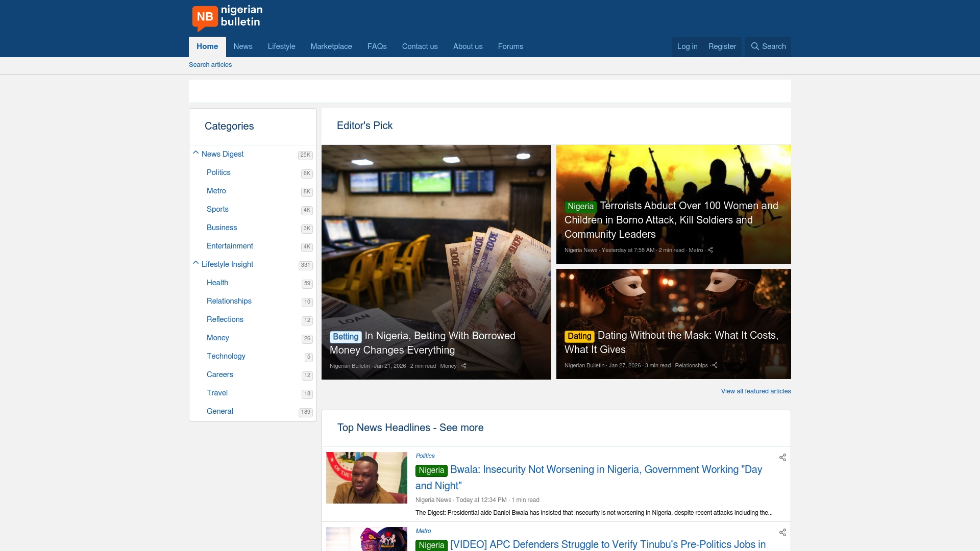The height and width of the screenshot is (551, 980).
Task: Share the Betting article via its share icon
Action: click(x=464, y=366)
